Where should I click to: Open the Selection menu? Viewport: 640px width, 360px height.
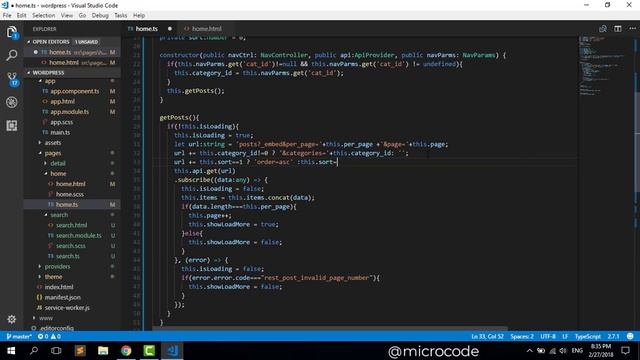tap(44, 15)
